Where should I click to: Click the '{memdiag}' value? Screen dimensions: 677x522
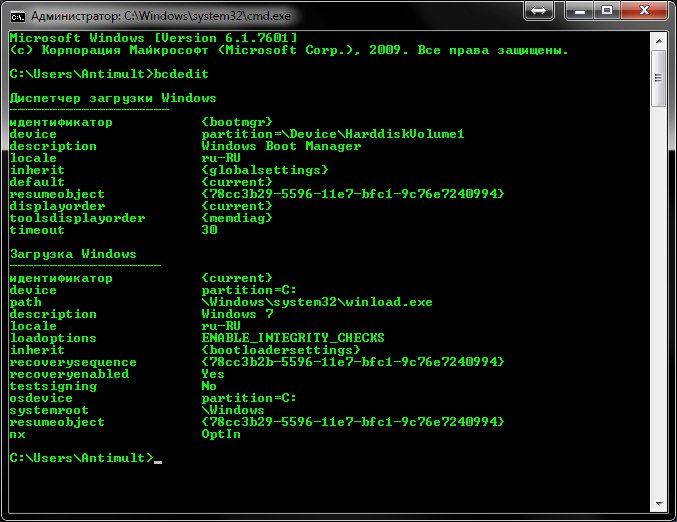237,218
